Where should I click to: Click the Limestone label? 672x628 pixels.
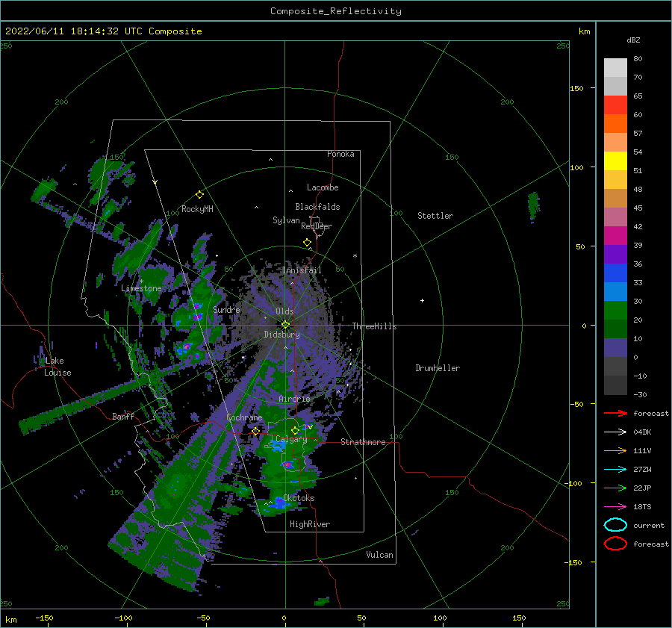[x=141, y=288]
